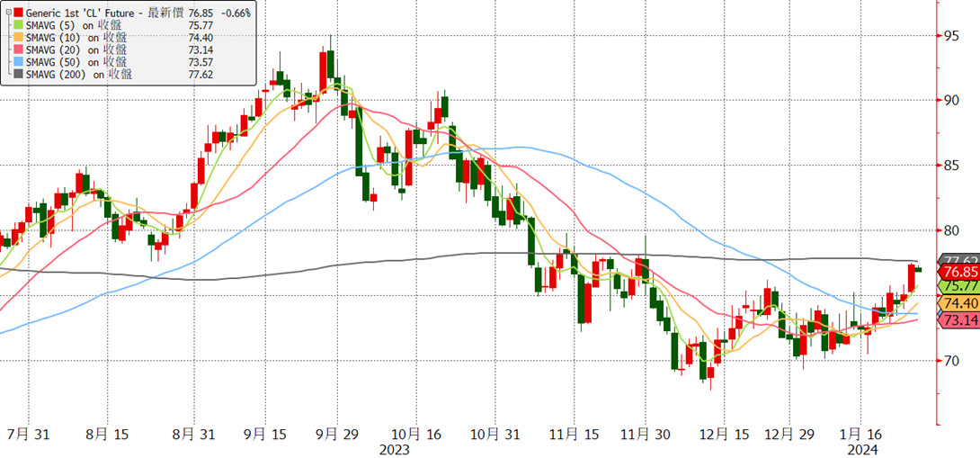This screenshot has height=458, width=980.
Task: Click the 73.57 value in the legend
Action: pos(200,63)
